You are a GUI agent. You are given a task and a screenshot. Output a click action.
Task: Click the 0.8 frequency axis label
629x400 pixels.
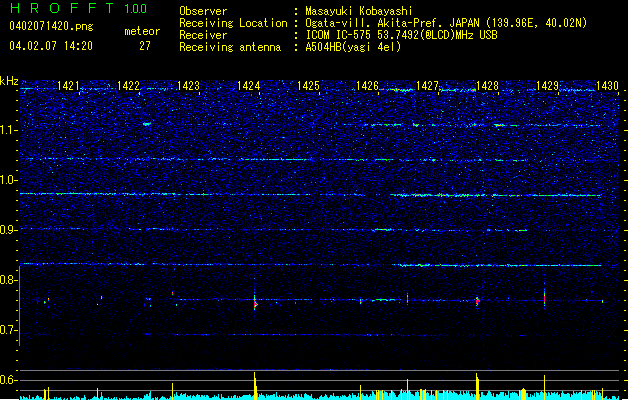point(9,280)
